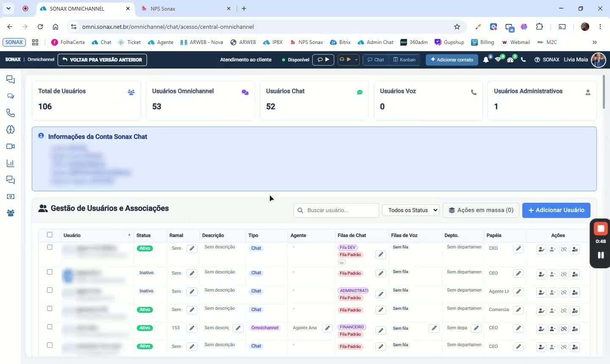Screen dimensions: 610x364
Task: Click pencil next to Agente Ana
Action: tap(327, 328)
